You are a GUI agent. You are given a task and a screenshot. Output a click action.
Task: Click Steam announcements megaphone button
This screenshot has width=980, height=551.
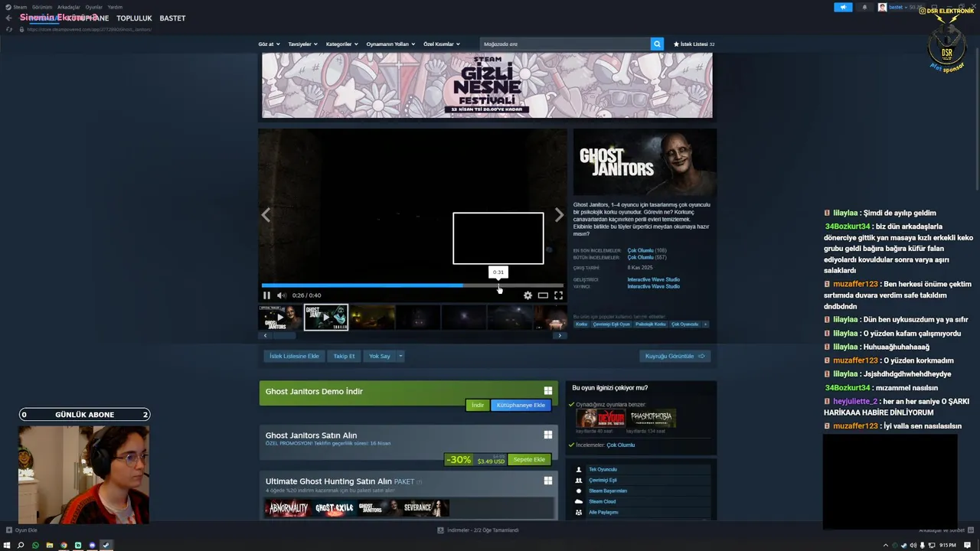tap(843, 8)
